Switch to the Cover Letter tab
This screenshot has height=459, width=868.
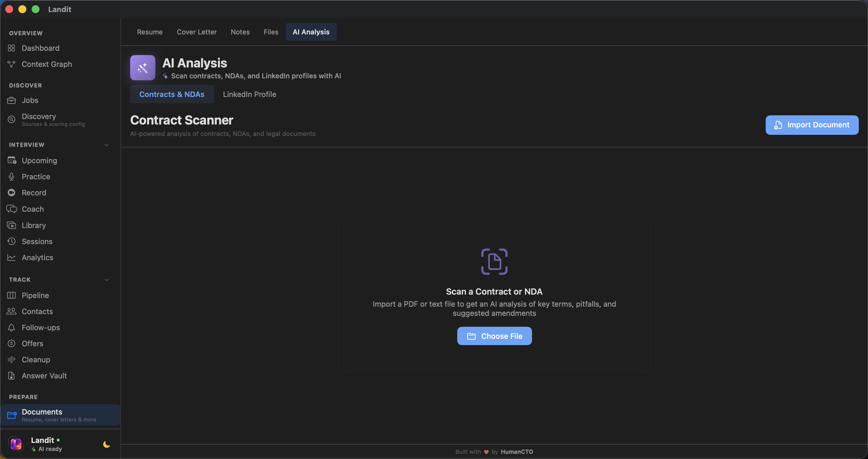[x=196, y=32]
